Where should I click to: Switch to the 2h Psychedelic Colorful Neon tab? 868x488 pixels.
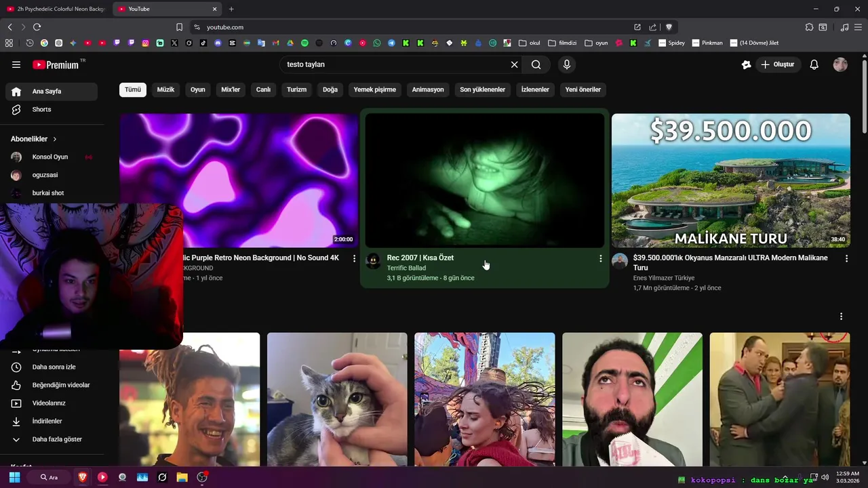(x=56, y=9)
